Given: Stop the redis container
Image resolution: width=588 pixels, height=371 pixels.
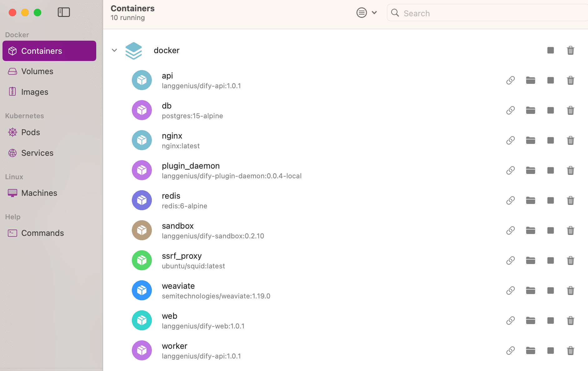Looking at the screenshot, I should 551,201.
